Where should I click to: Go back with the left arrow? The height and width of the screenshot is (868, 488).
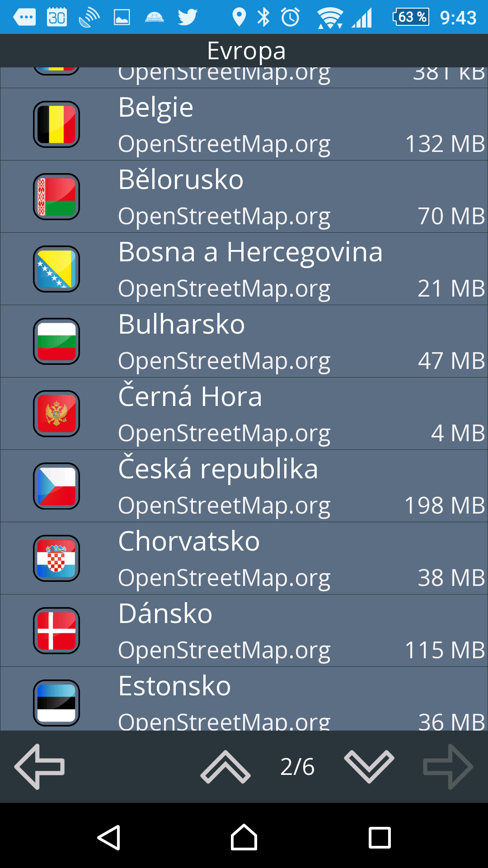(x=40, y=767)
